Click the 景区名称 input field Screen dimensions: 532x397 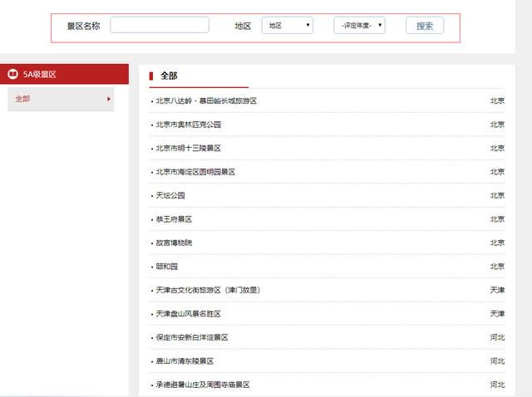point(160,25)
